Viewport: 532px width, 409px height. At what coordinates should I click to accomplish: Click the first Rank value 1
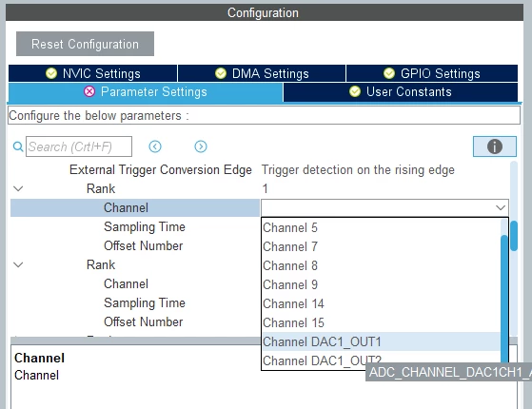pyautogui.click(x=265, y=188)
